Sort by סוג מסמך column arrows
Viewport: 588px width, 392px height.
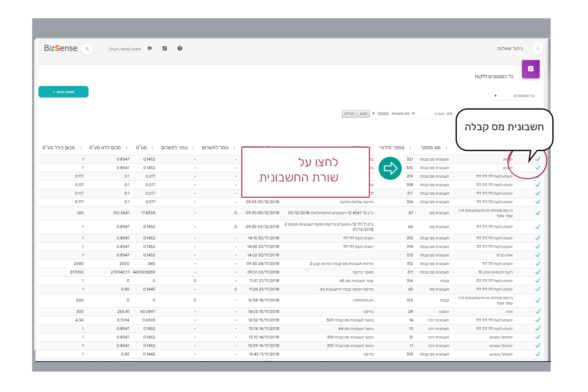[446, 148]
